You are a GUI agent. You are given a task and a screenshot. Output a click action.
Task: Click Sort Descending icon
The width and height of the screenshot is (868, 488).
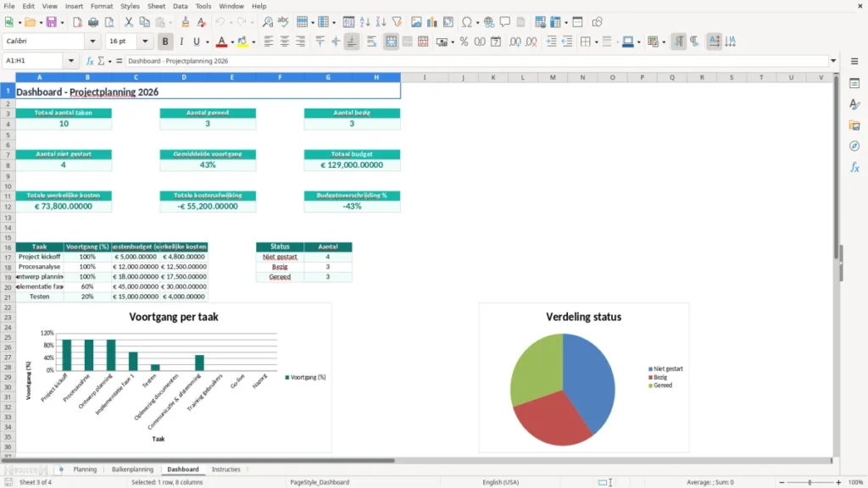(381, 22)
